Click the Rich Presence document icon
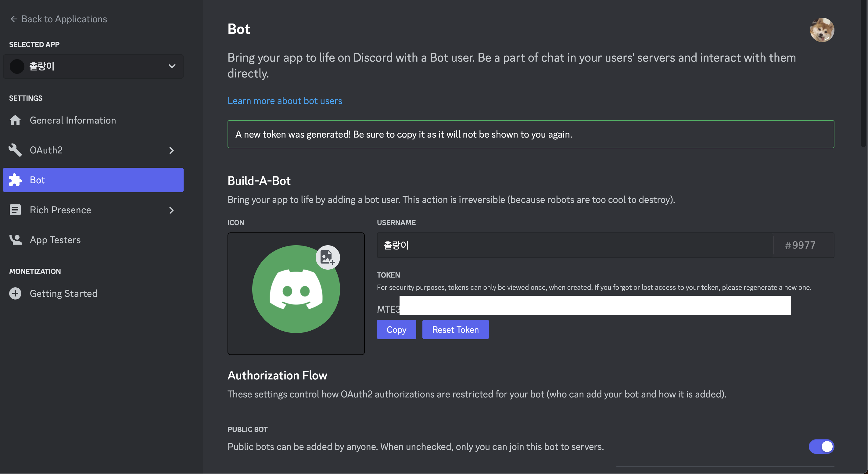The image size is (868, 474). pos(15,210)
